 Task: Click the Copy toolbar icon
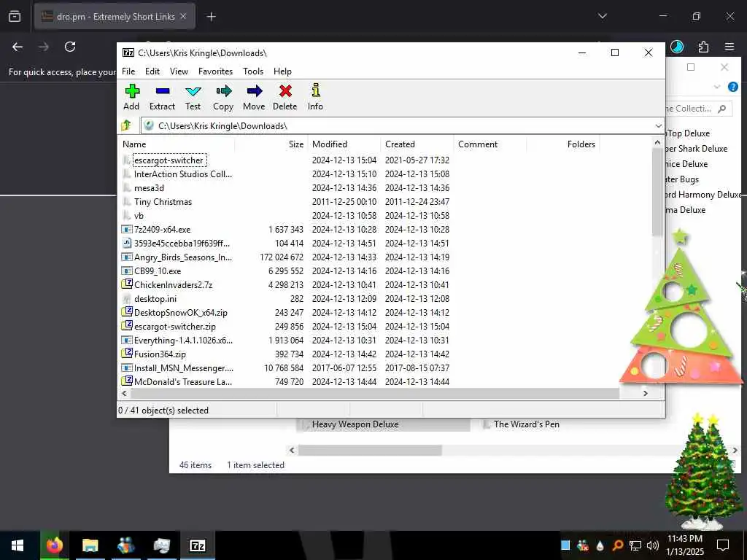[x=223, y=90]
